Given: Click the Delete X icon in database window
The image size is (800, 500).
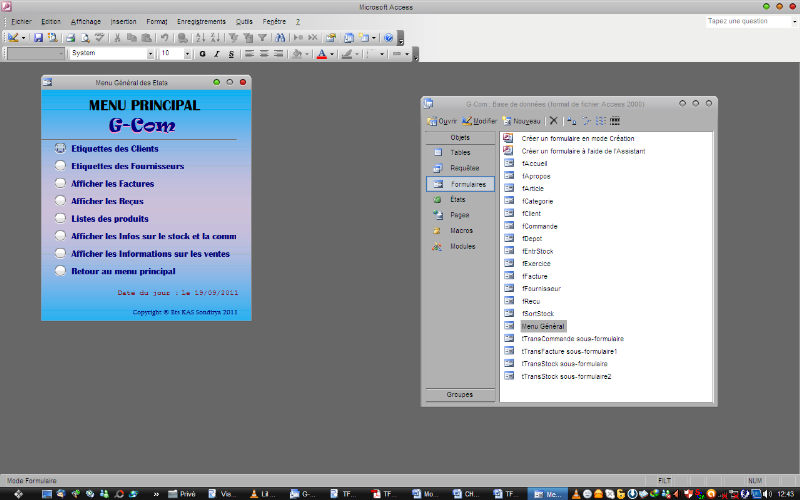Looking at the screenshot, I should pos(553,121).
